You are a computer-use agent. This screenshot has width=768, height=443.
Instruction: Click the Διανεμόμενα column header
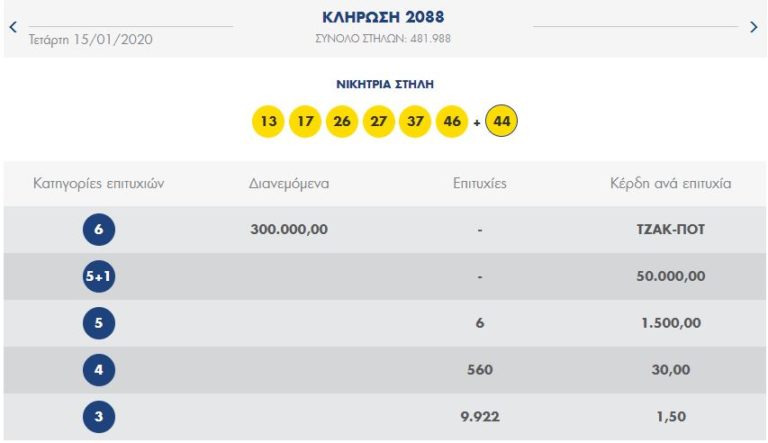point(289,184)
